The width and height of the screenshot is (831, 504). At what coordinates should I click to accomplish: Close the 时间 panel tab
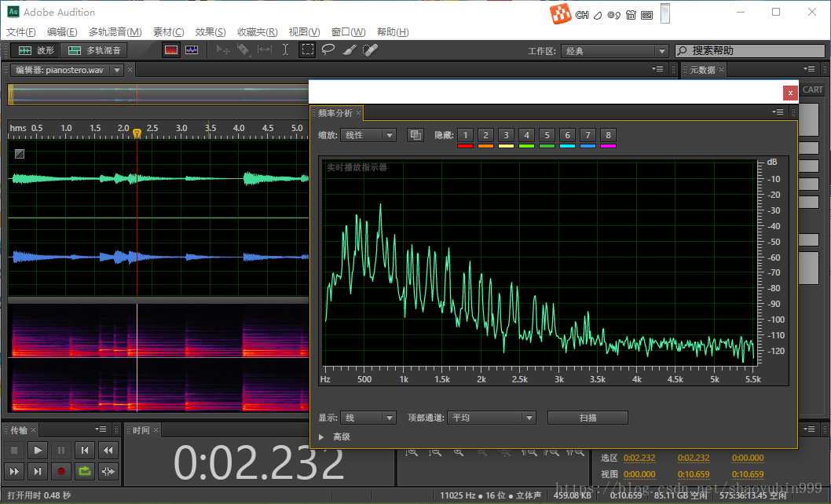(156, 429)
